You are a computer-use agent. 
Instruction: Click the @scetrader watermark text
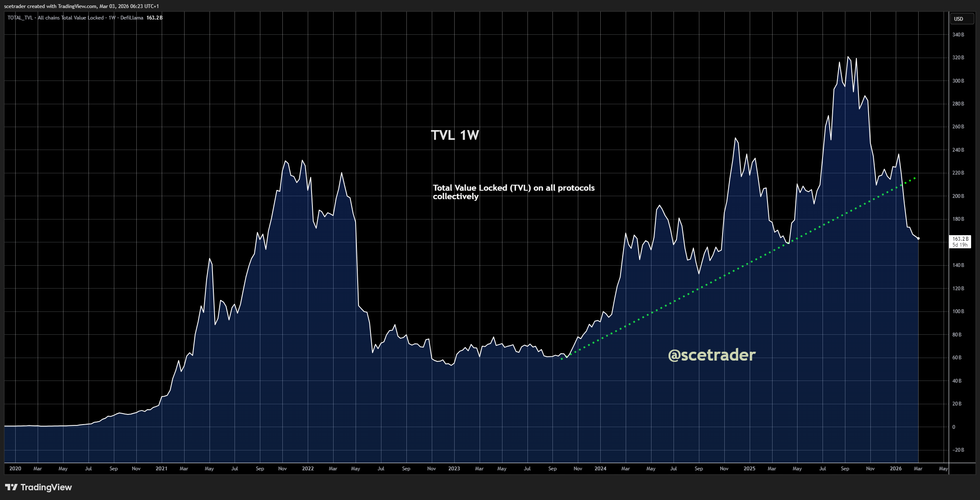(x=711, y=355)
